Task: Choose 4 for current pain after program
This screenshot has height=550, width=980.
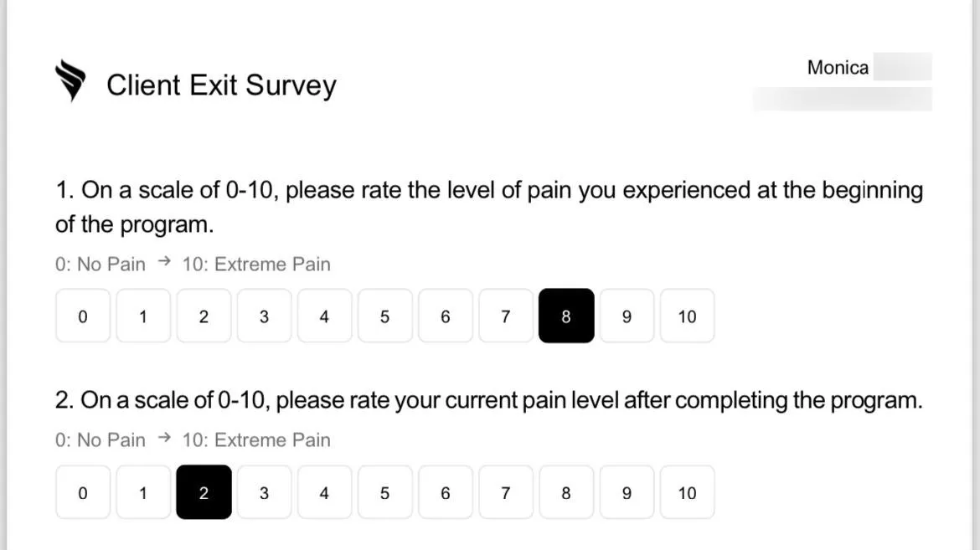Action: 324,492
